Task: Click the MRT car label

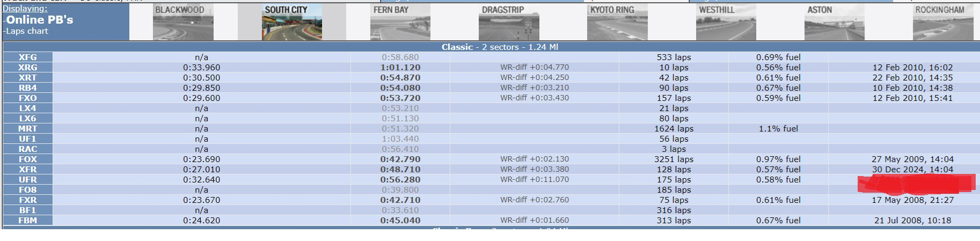Action: click(x=27, y=129)
